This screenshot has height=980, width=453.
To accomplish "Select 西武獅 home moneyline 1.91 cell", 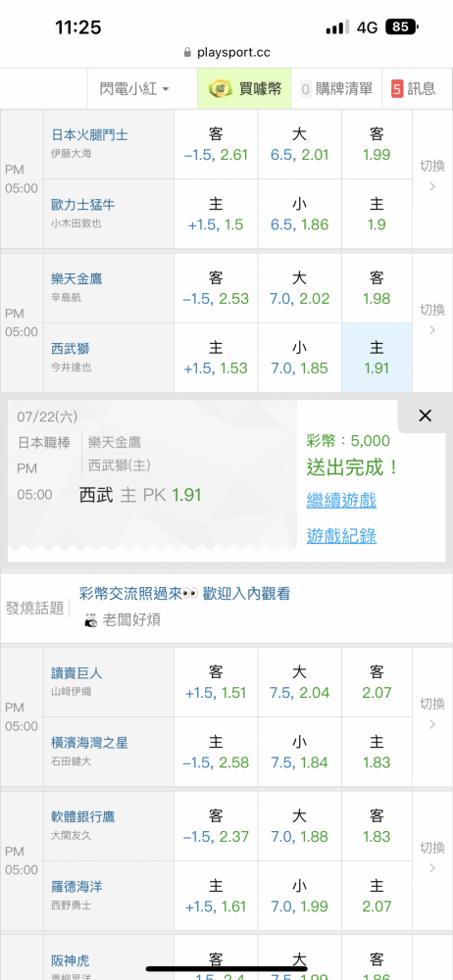I will pos(377,358).
